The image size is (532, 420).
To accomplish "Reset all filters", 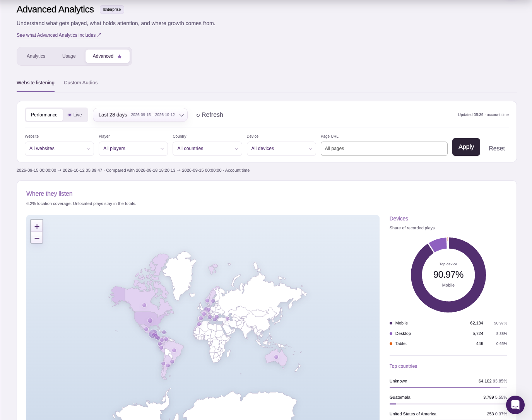I will 497,149.
